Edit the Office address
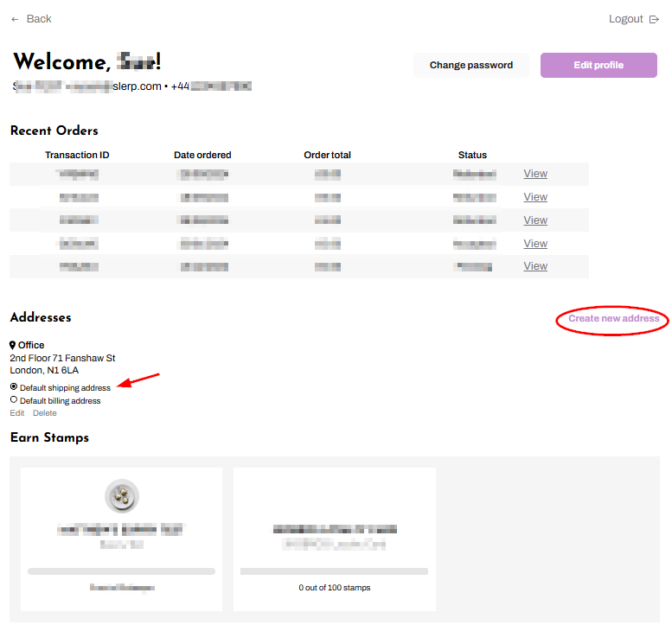The image size is (672, 644). click(17, 413)
